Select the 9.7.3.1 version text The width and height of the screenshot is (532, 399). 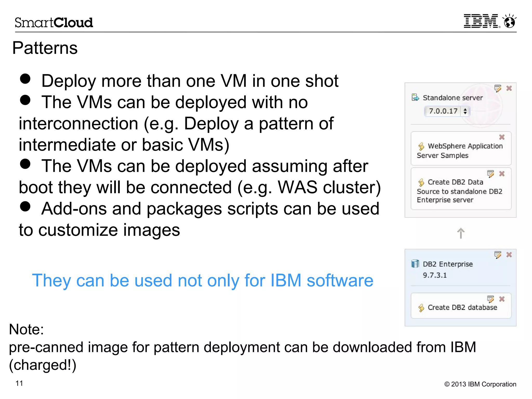click(x=435, y=275)
